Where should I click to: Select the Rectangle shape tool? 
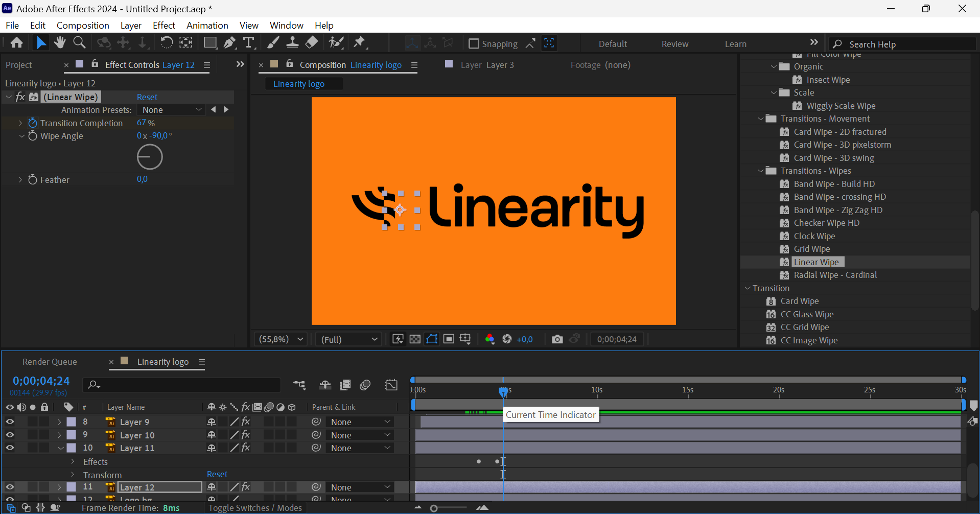[209, 43]
